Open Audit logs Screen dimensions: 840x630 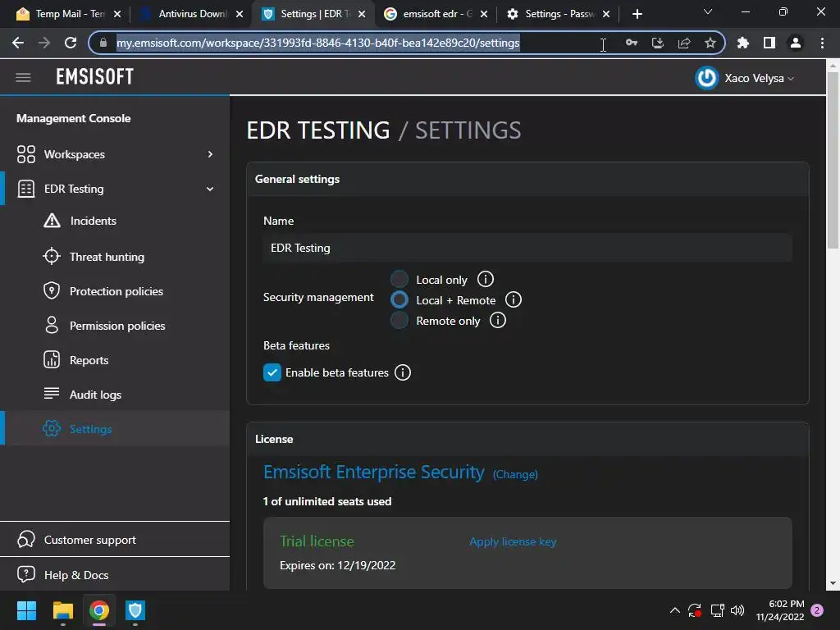tap(95, 395)
